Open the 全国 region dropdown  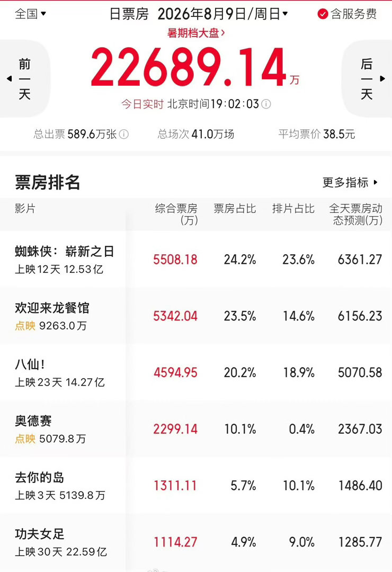[x=30, y=14]
